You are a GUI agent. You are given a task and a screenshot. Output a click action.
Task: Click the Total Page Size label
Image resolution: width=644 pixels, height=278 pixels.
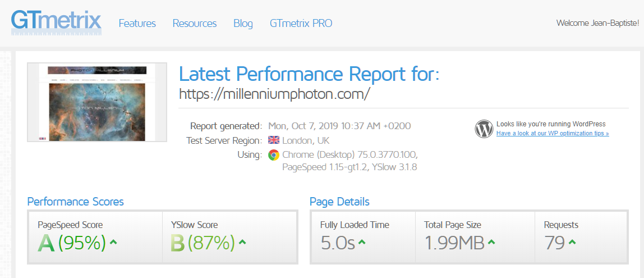point(453,225)
